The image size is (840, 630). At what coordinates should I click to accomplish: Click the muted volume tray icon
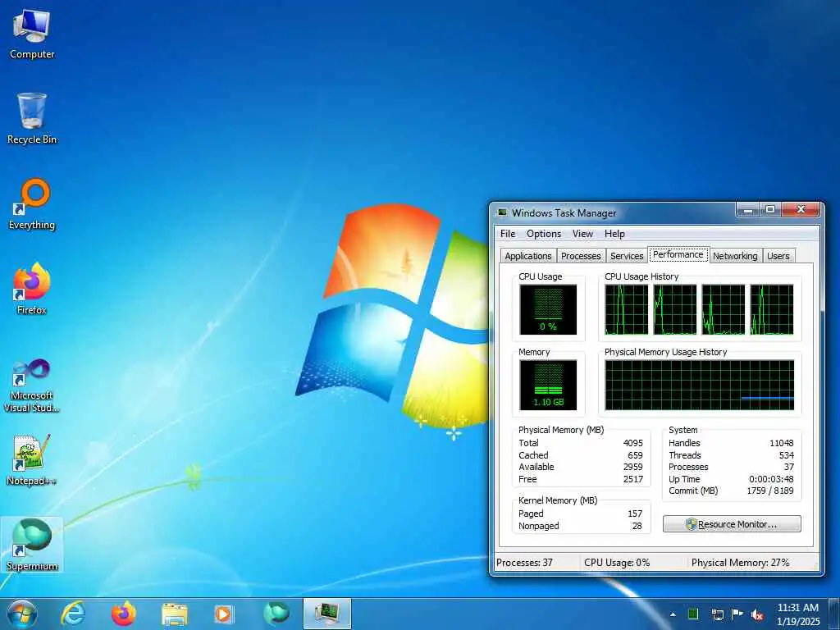coord(757,614)
